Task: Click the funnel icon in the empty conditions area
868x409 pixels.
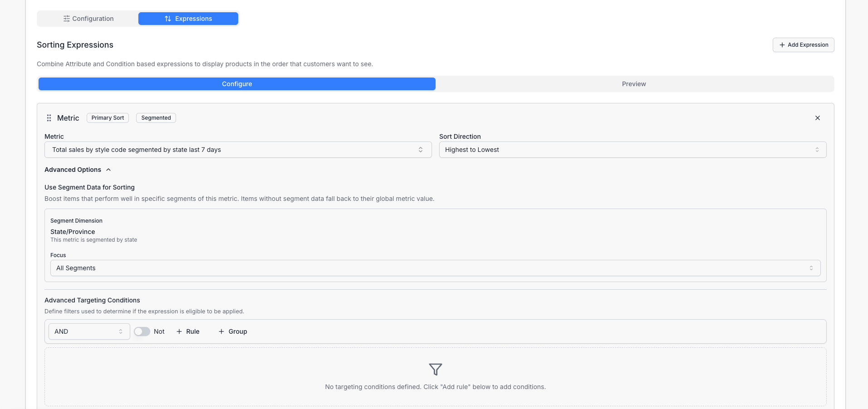Action: [x=435, y=369]
